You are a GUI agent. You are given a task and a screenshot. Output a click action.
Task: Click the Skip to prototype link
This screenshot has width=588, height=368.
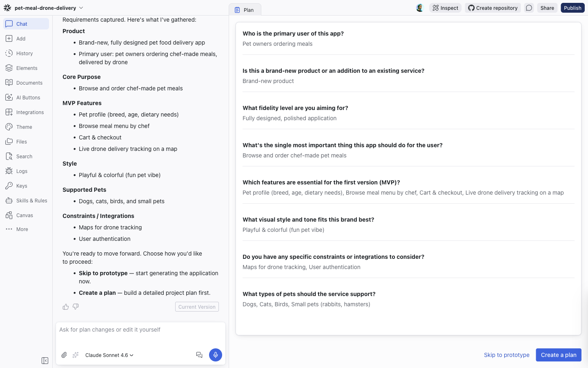pos(507,355)
